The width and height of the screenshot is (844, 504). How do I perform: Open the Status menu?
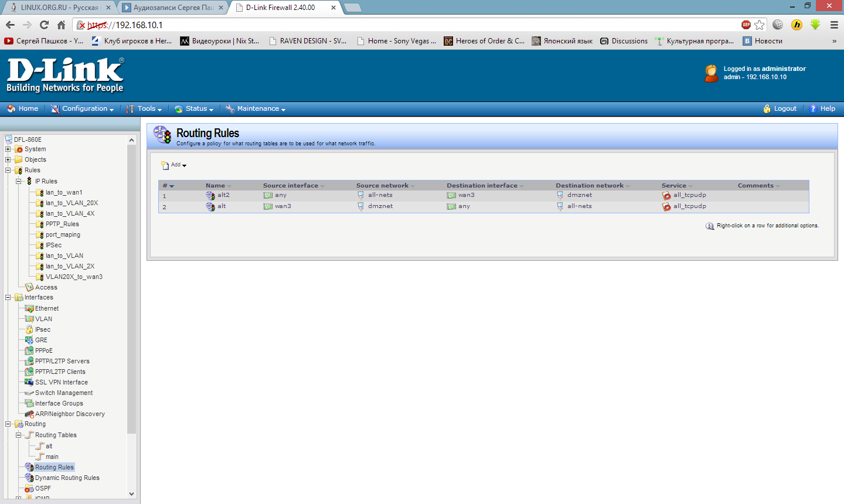point(194,108)
